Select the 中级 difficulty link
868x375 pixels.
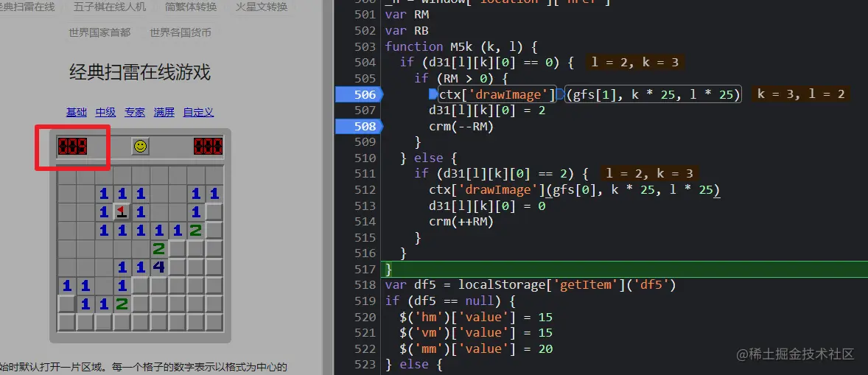pyautogui.click(x=105, y=112)
